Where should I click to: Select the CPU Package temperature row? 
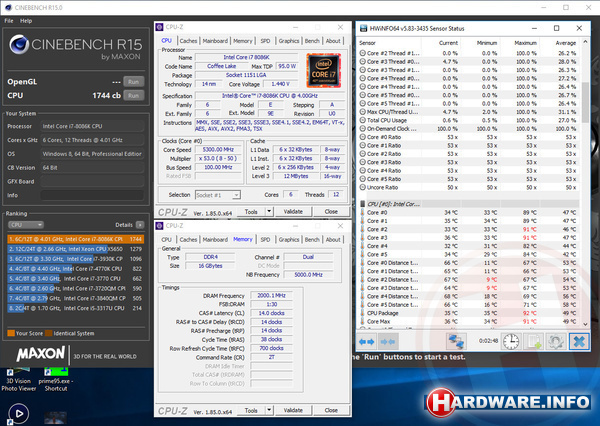470,313
